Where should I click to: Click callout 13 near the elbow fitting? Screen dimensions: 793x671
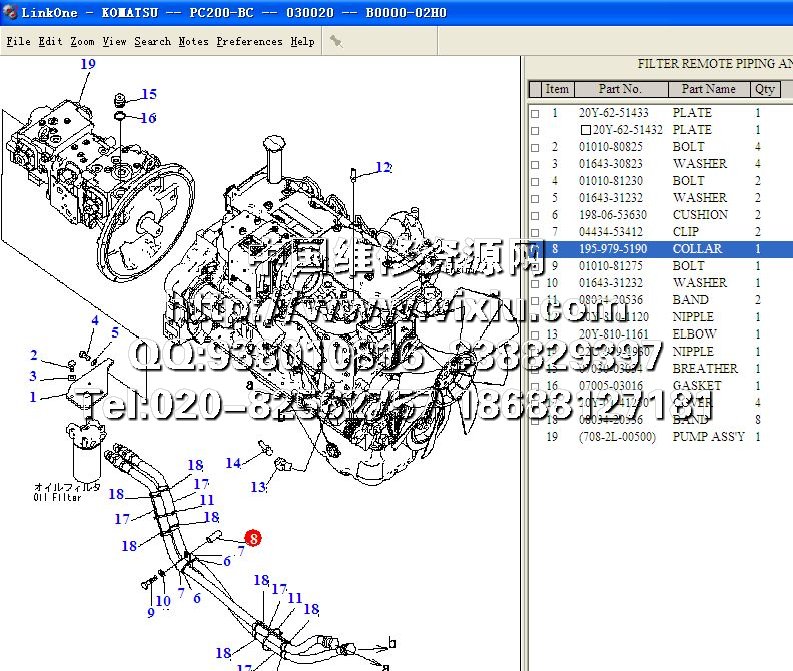(258, 487)
